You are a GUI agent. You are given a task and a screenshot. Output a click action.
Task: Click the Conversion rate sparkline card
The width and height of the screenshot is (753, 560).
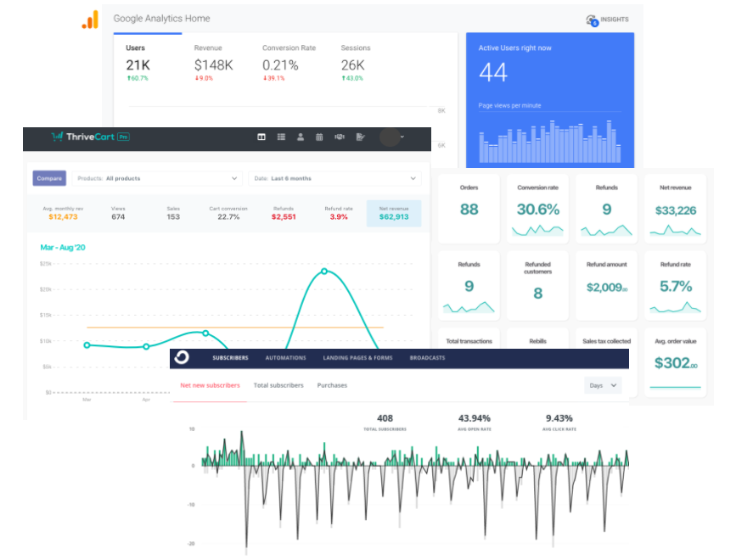click(x=538, y=210)
